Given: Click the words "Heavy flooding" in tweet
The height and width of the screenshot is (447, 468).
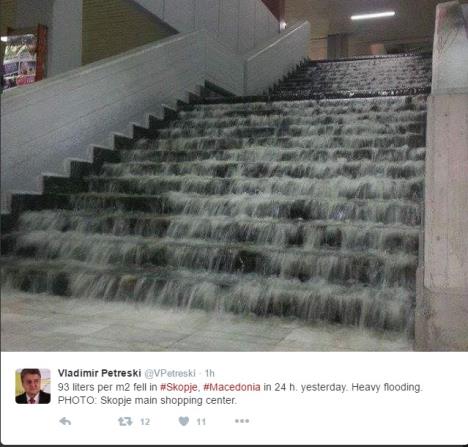Looking at the screenshot, I should (x=387, y=387).
